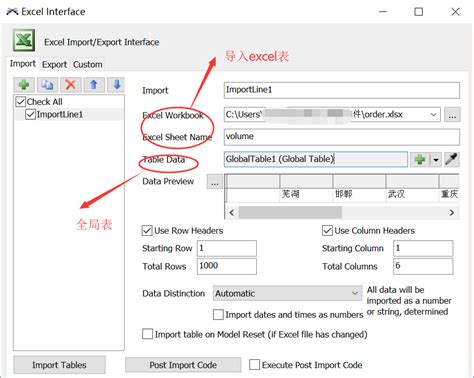The height and width of the screenshot is (378, 474).
Task: Switch to the Export tab
Action: (x=54, y=64)
